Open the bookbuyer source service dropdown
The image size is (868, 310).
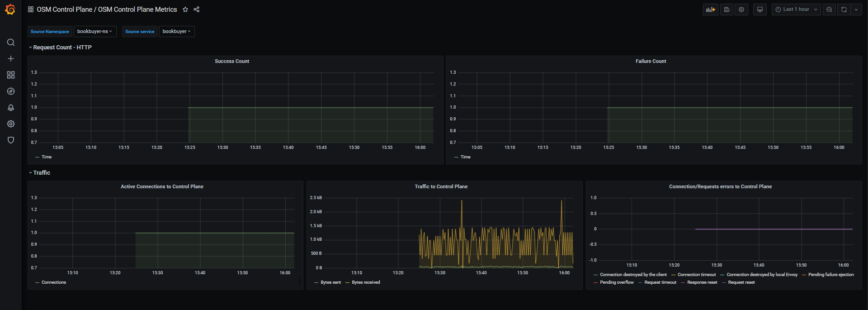pyautogui.click(x=177, y=31)
